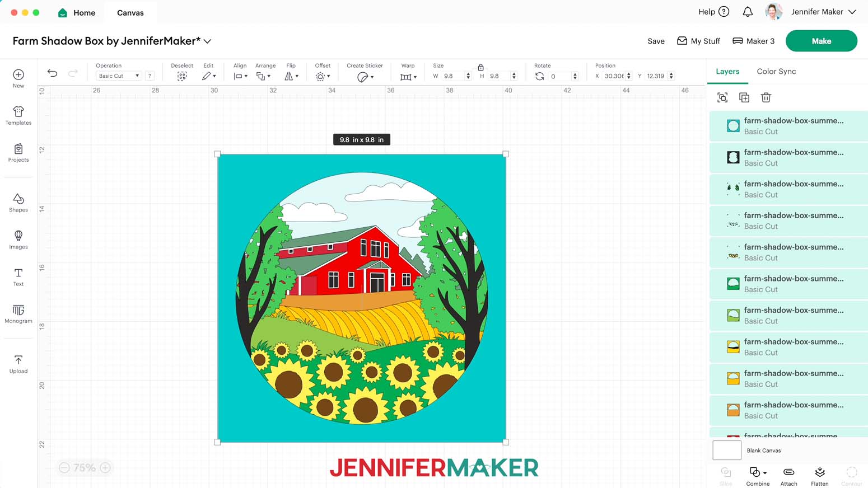Select the yellow-and-black field layer
868x488 pixels.
coord(788,347)
